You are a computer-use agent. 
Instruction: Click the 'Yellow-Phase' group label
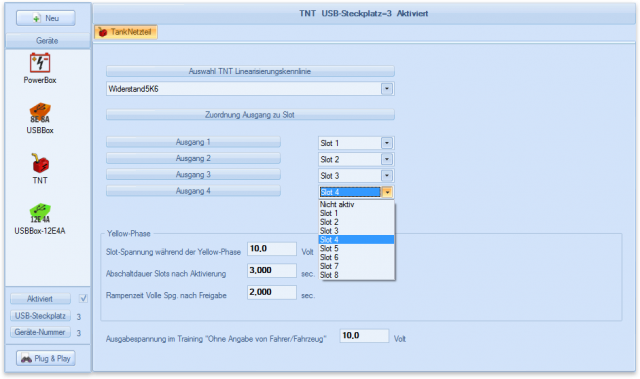[129, 234]
